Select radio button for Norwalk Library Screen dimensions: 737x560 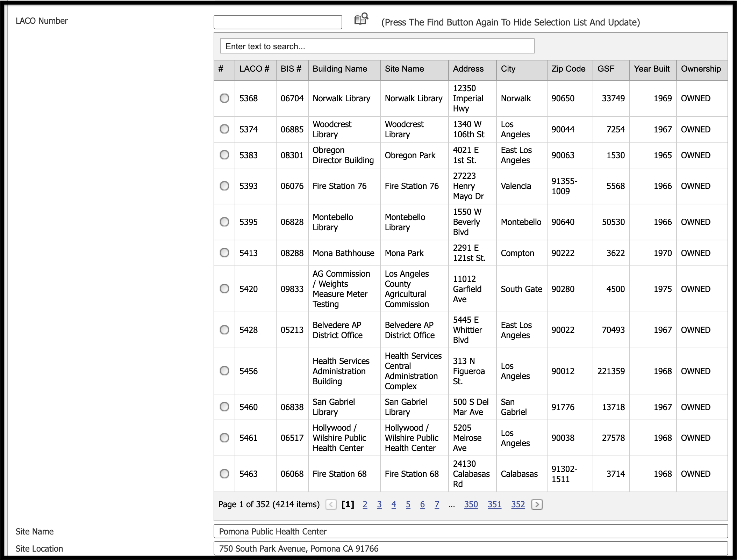[224, 98]
